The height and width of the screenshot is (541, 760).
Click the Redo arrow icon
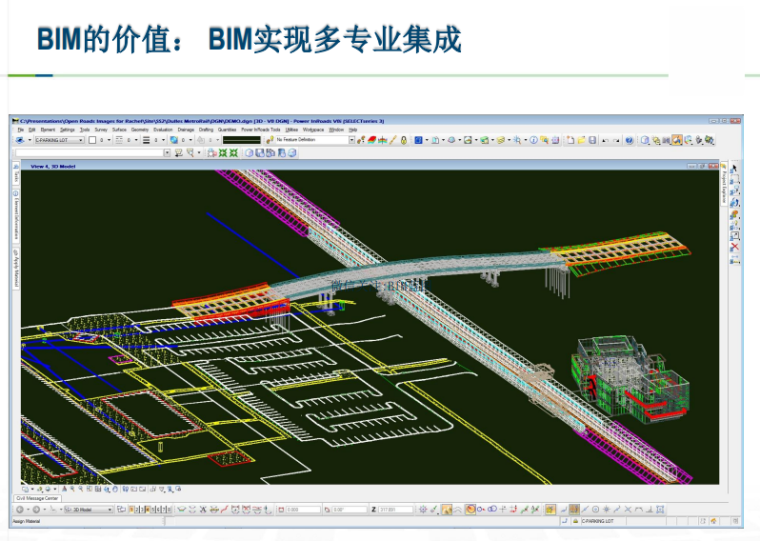click(x=615, y=141)
